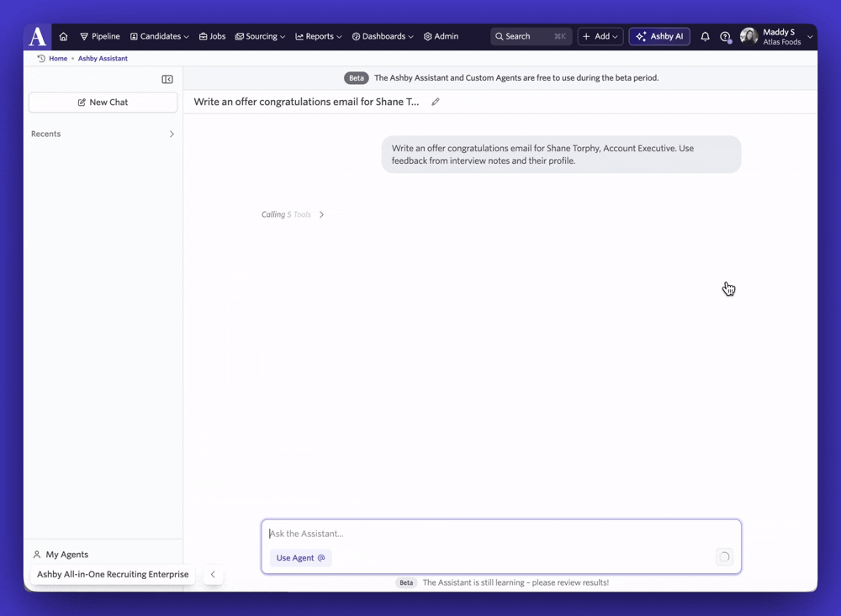The width and height of the screenshot is (841, 616).
Task: Click Maddy S profile avatar
Action: point(748,36)
